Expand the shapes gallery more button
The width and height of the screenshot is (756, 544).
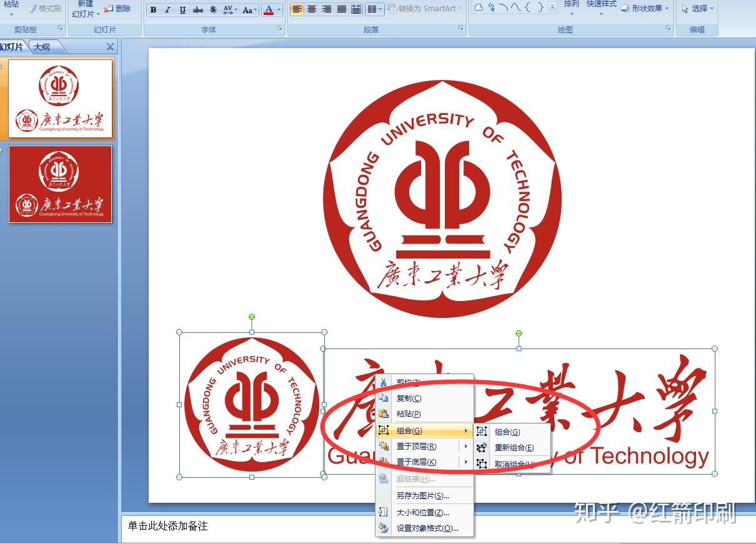552,8
